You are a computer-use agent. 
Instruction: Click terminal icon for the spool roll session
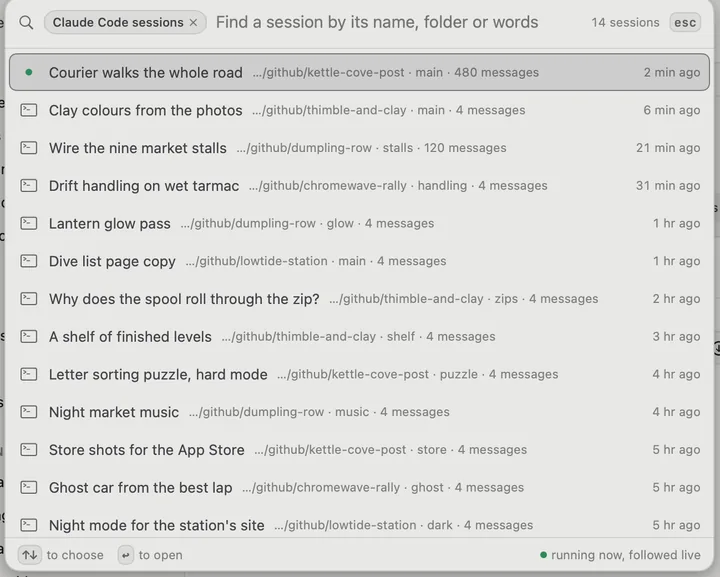(x=28, y=299)
